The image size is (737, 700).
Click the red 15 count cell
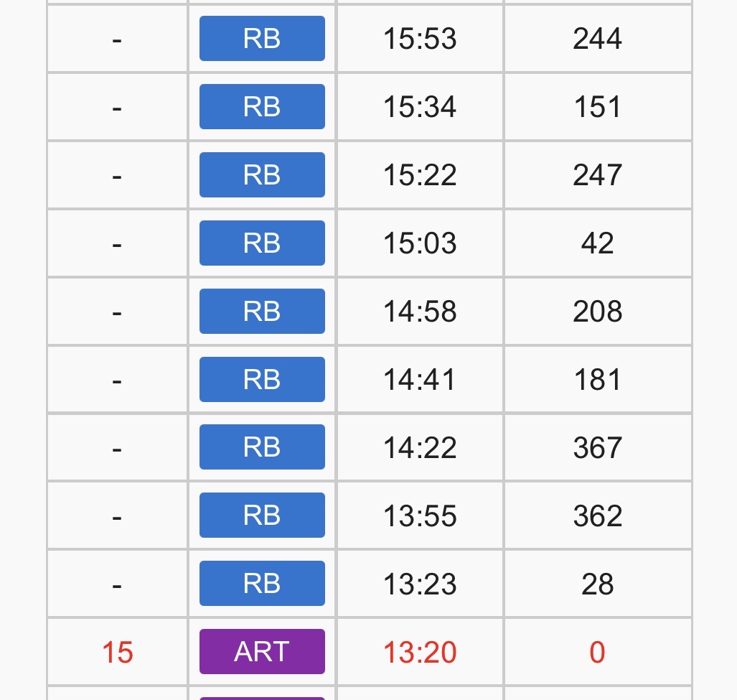coord(118,653)
